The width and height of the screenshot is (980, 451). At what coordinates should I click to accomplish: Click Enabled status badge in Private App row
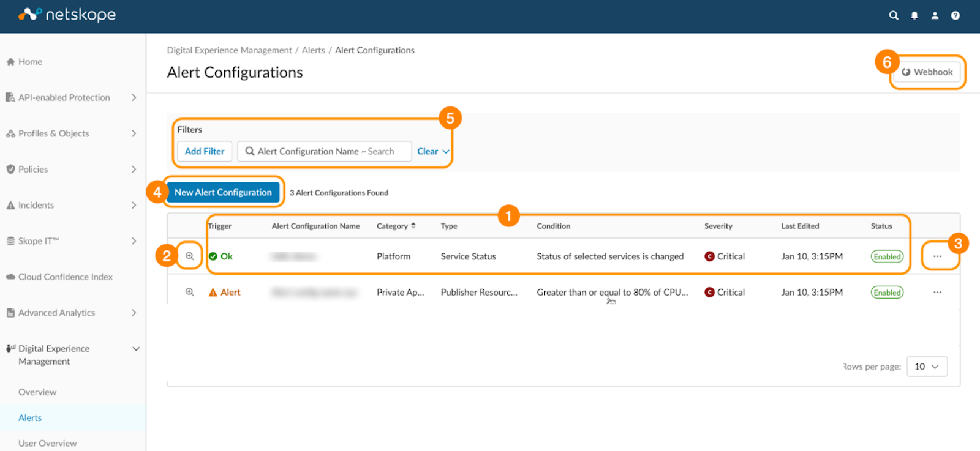pos(888,293)
